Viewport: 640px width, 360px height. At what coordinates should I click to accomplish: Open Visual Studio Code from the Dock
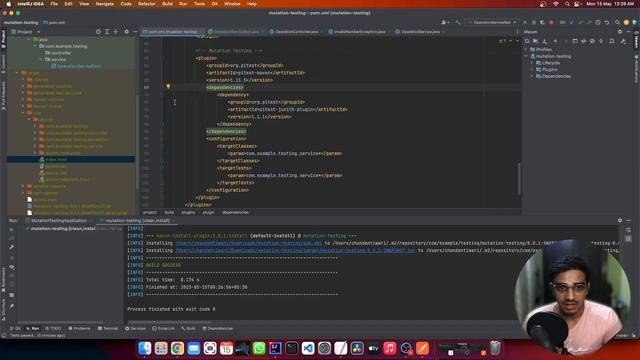point(308,348)
